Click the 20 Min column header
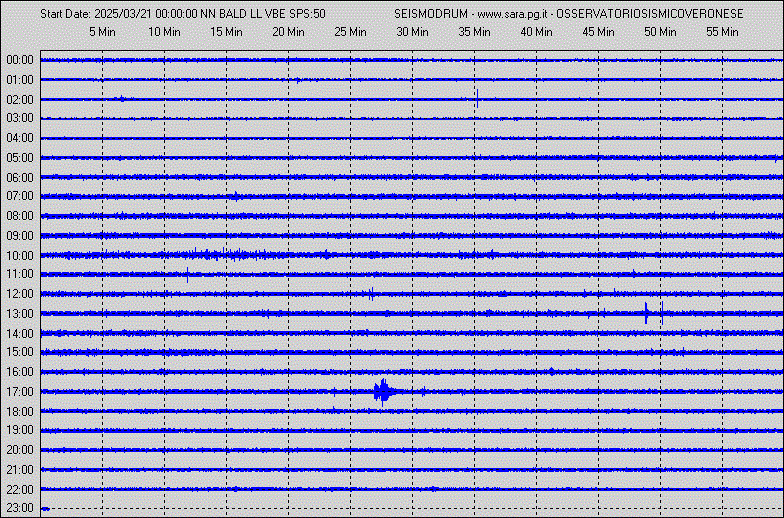 [288, 32]
